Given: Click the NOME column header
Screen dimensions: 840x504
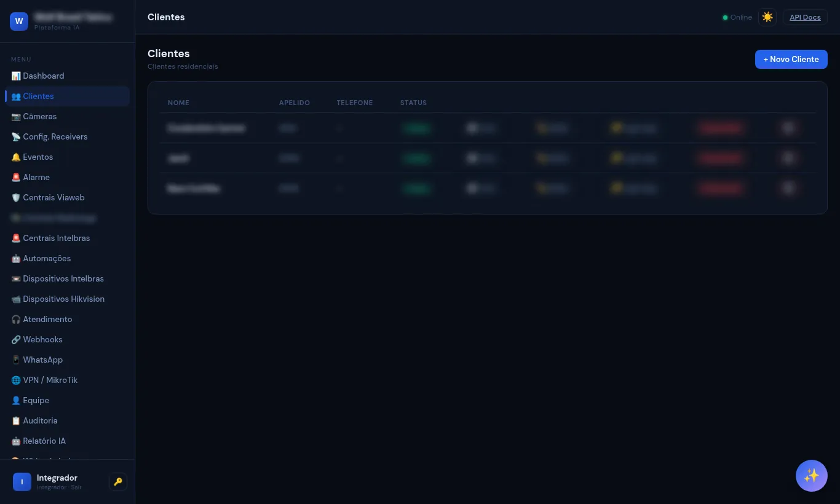Looking at the screenshot, I should tap(178, 103).
